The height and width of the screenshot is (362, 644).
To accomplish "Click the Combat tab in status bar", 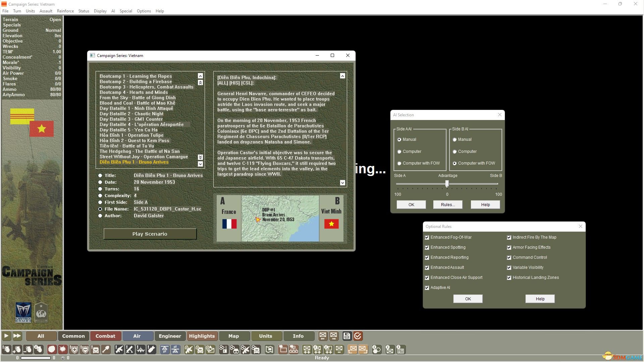I will tap(105, 336).
